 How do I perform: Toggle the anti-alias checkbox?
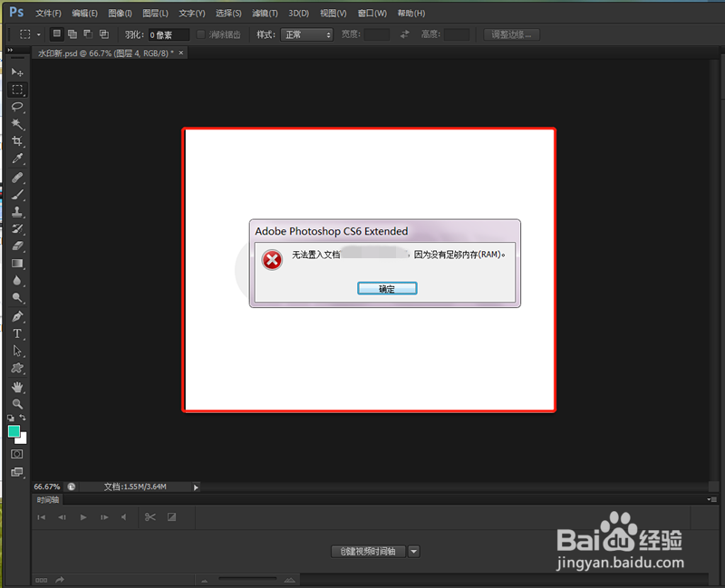pos(200,34)
